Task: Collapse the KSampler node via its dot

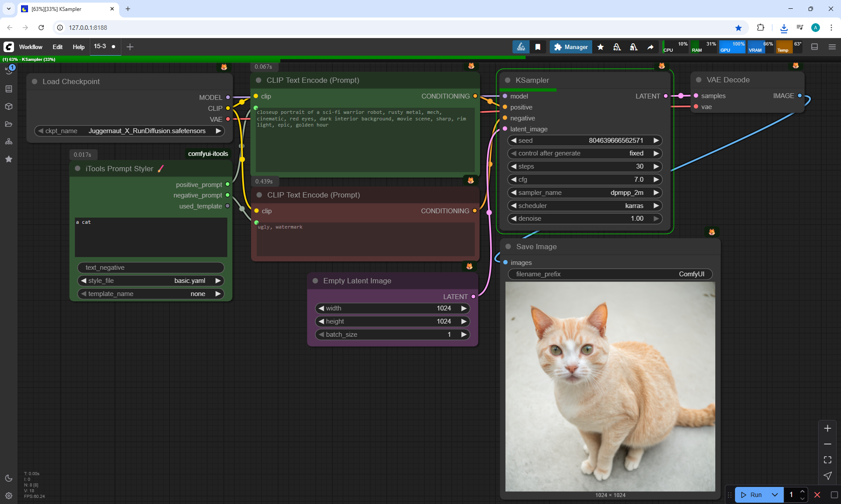Action: coord(508,80)
